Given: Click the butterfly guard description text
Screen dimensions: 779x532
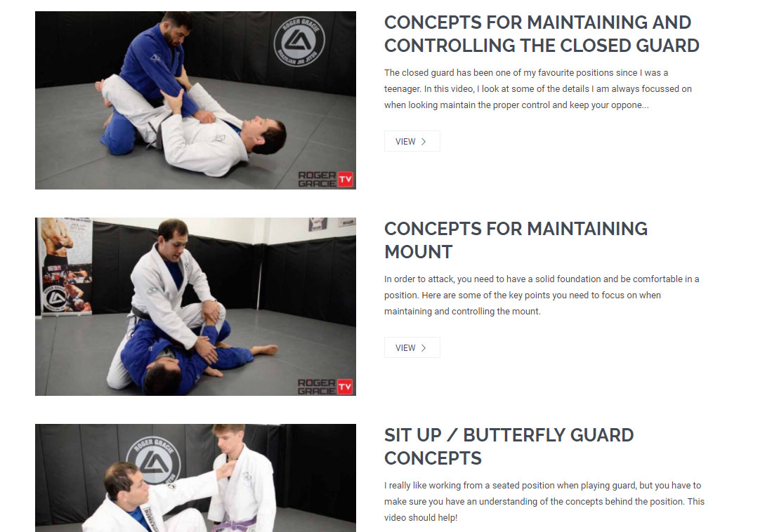Looking at the screenshot, I should click(x=544, y=502).
